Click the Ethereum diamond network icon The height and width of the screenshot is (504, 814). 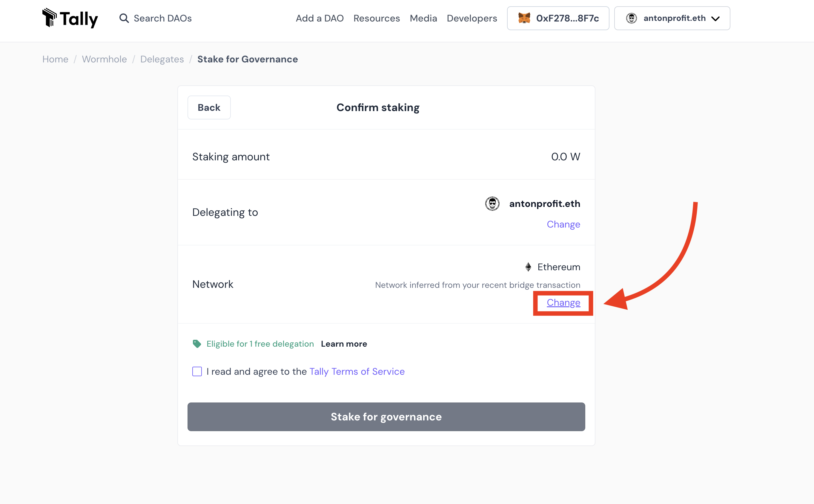click(528, 267)
